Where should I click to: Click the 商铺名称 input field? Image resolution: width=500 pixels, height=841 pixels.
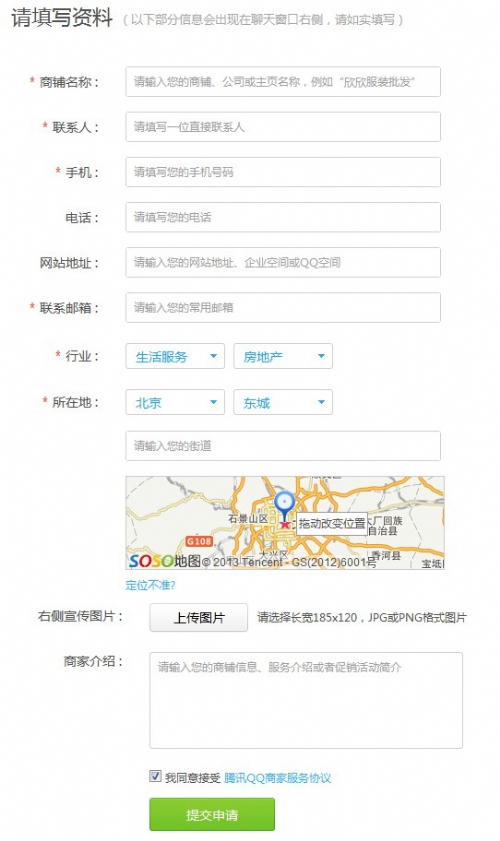point(283,82)
